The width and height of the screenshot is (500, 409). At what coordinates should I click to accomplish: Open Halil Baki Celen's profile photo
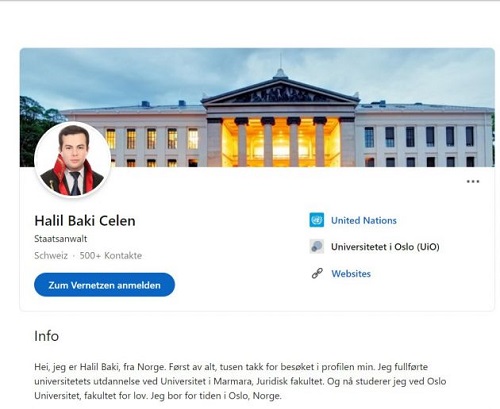[x=73, y=160]
